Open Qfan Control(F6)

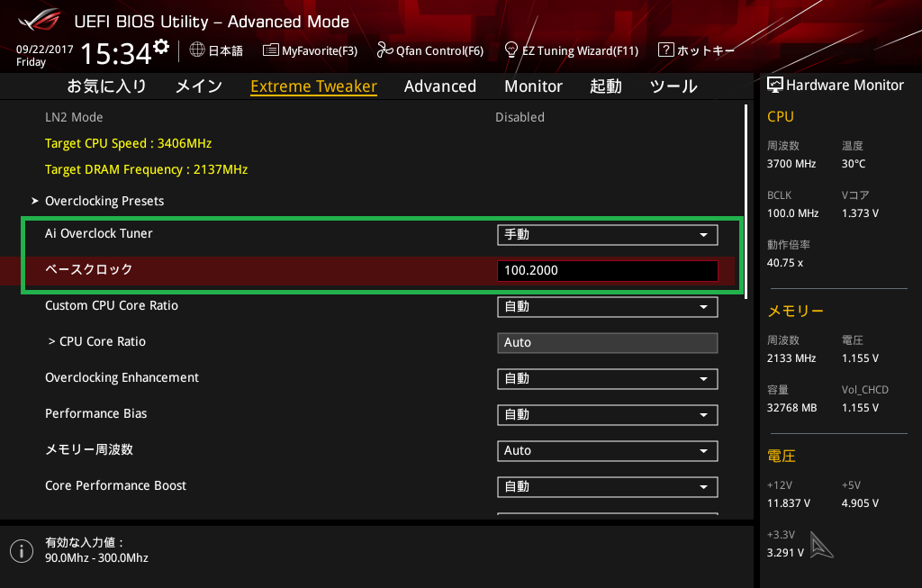pyautogui.click(x=429, y=50)
